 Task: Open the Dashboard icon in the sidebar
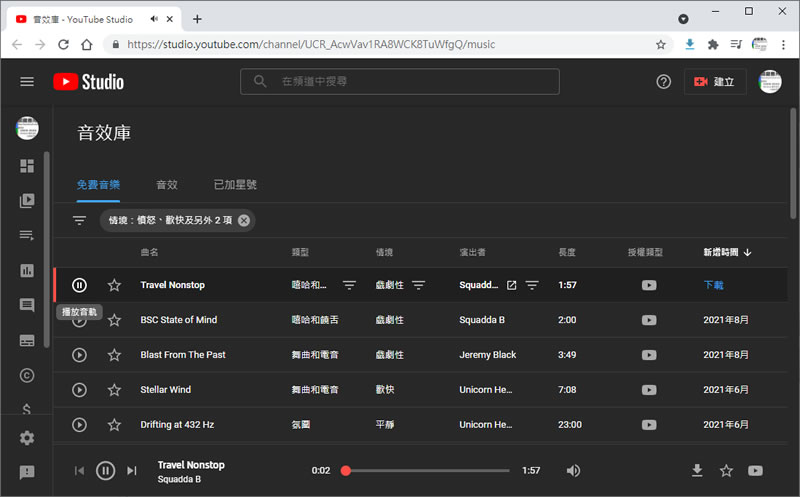pyautogui.click(x=27, y=166)
